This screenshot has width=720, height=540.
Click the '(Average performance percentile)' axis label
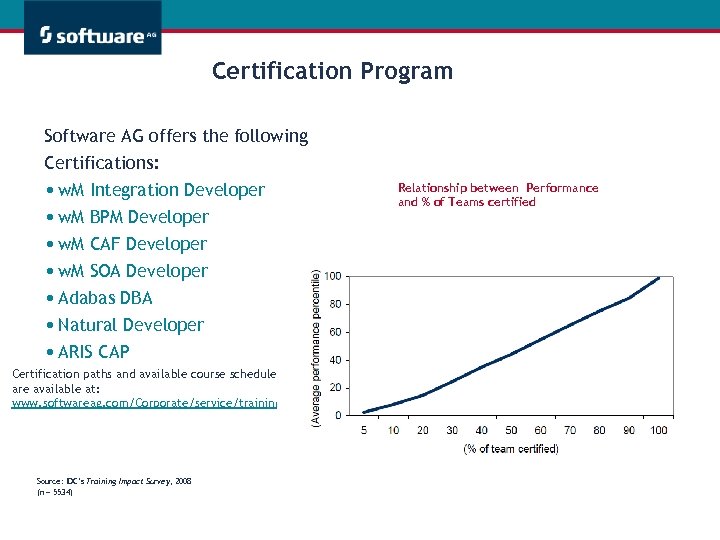point(315,349)
